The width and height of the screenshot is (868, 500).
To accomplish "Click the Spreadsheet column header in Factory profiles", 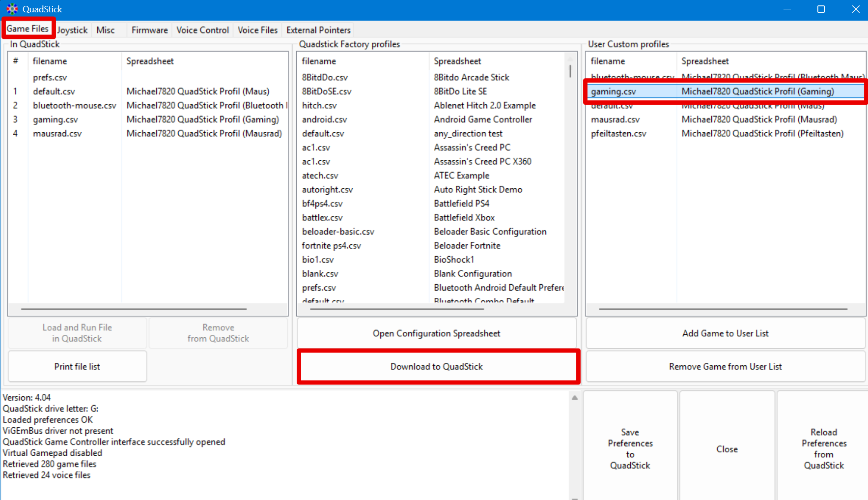I will pos(457,61).
